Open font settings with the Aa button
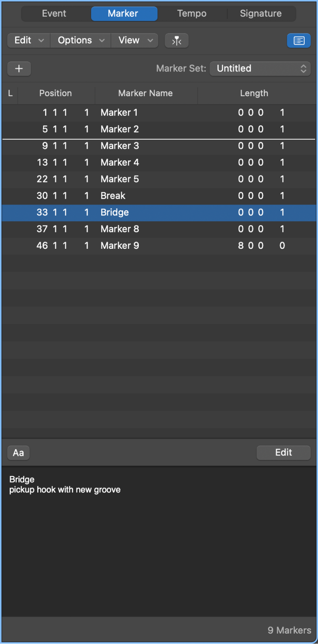Screen dimensions: 318x644 pos(18,452)
